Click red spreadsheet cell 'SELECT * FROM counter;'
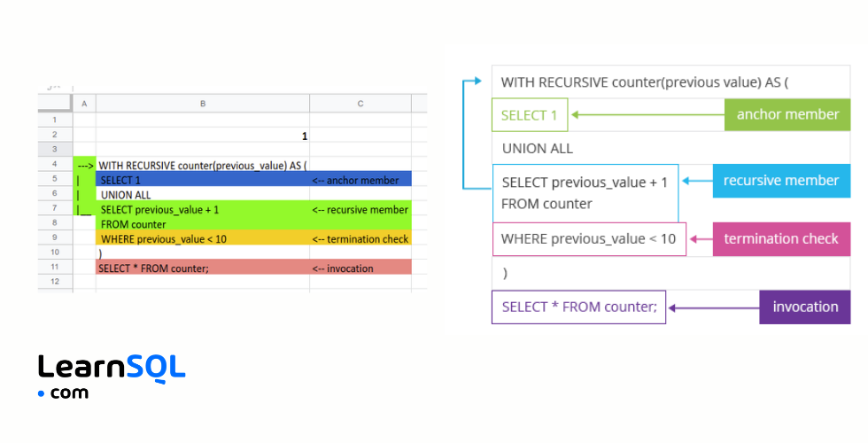The width and height of the screenshot is (868, 443). tap(203, 267)
